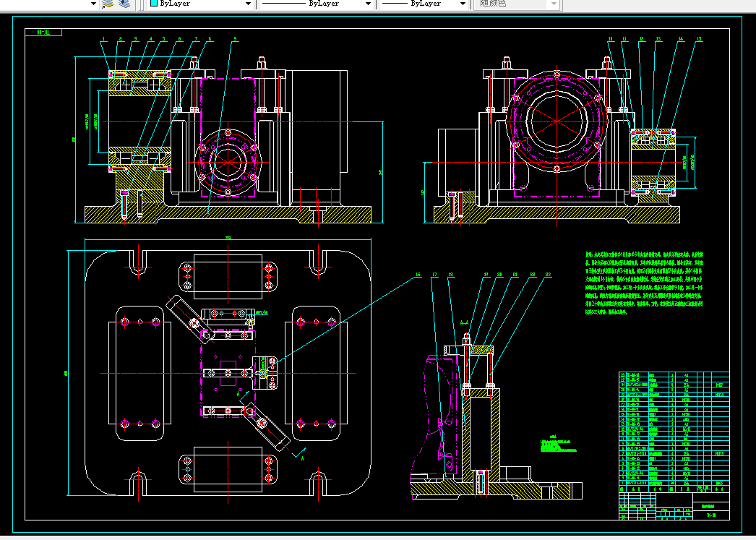Click the Make Object's Layer Current icon
Viewport: 756px width, 540px height.
(x=107, y=4)
